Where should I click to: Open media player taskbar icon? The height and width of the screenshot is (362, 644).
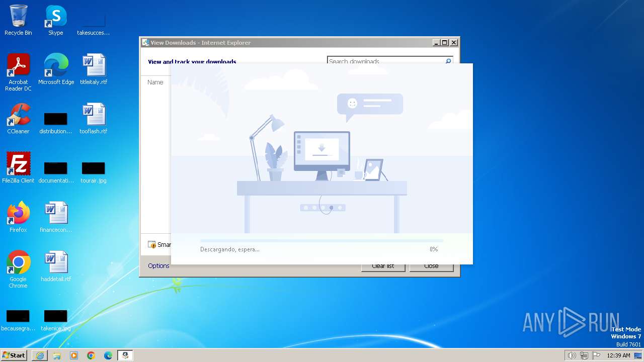pos(74,355)
